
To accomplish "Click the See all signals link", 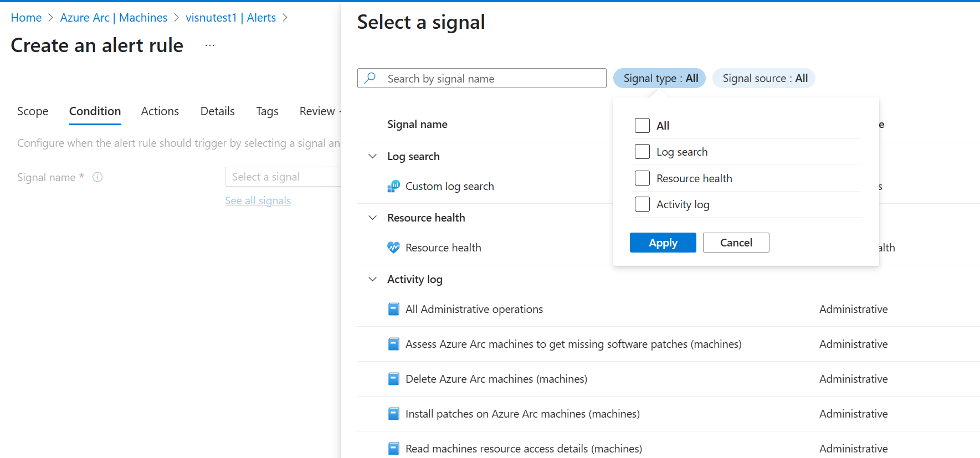I will (258, 200).
